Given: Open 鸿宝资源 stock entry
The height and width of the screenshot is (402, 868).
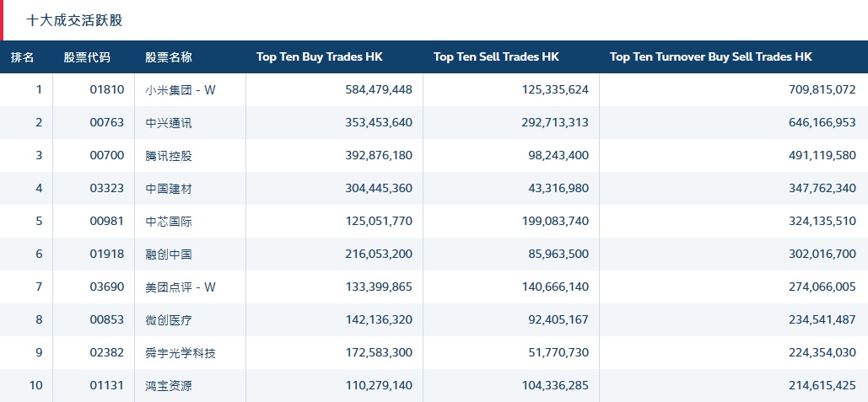Looking at the screenshot, I should tap(169, 386).
